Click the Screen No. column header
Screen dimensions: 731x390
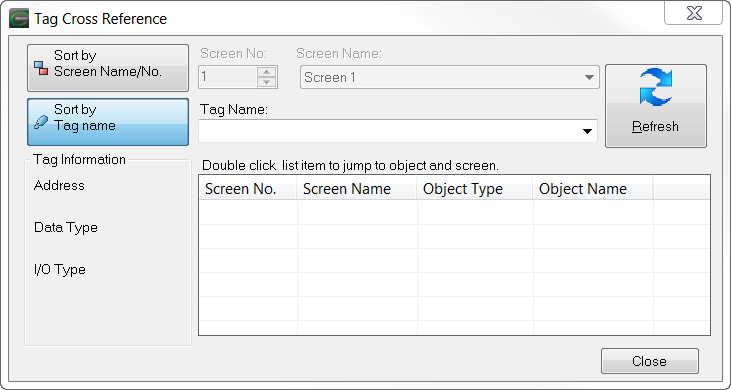click(248, 189)
